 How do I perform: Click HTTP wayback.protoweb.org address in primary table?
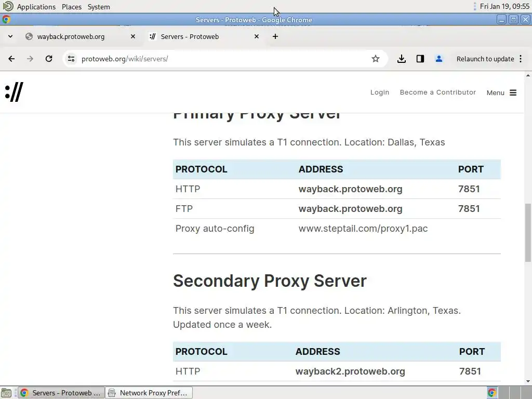[350, 189]
